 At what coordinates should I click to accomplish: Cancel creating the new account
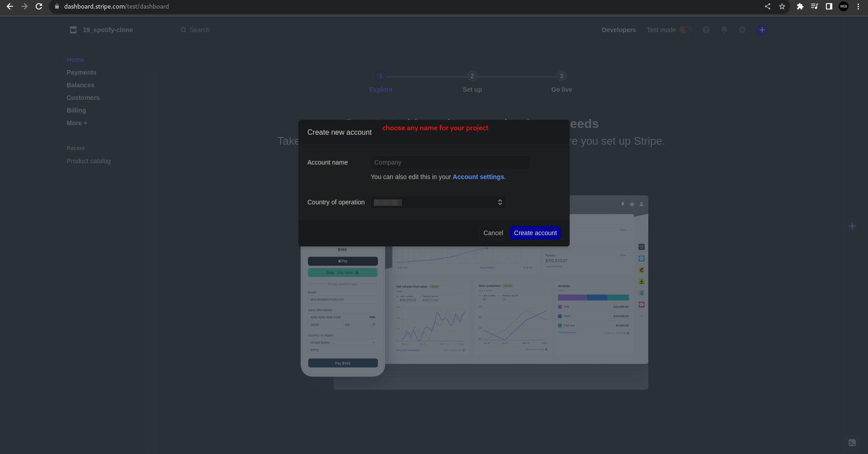tap(493, 233)
